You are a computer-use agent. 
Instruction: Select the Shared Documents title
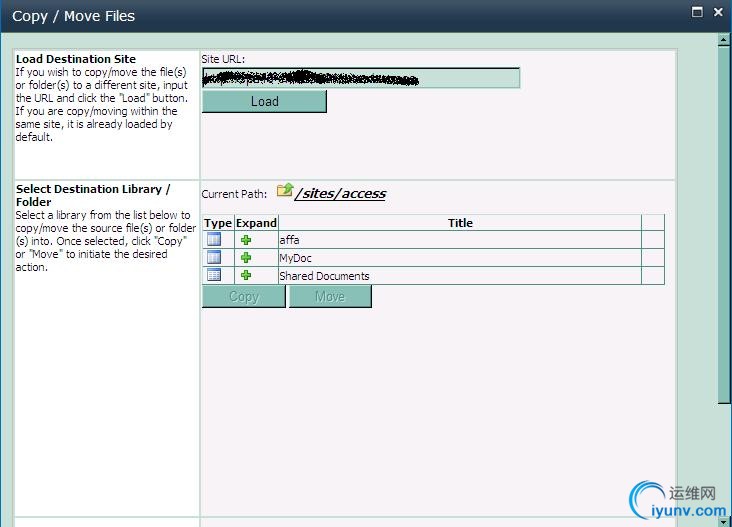pyautogui.click(x=324, y=276)
